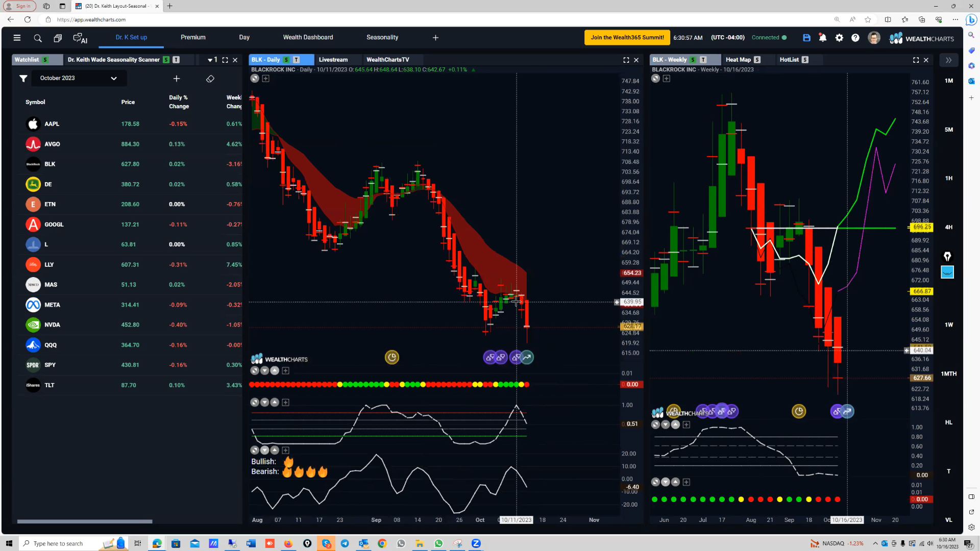980x551 pixels.
Task: Add a symbol to the watchlist
Action: pos(177,79)
